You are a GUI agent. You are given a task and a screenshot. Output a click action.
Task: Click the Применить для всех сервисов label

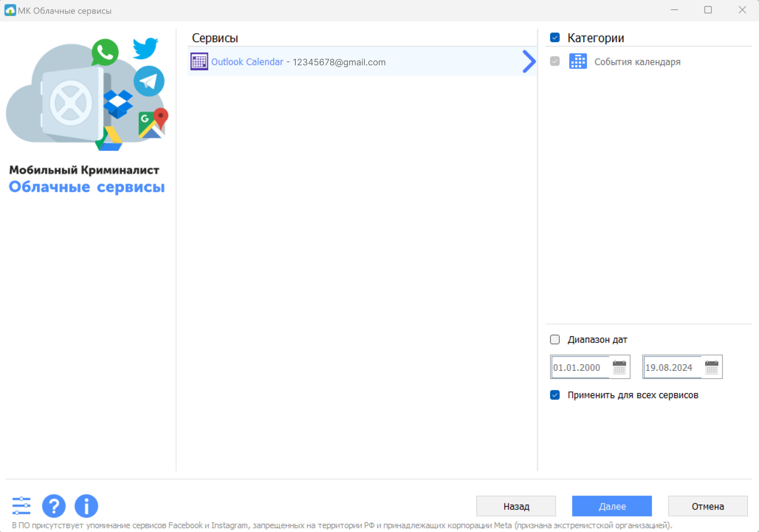point(633,395)
